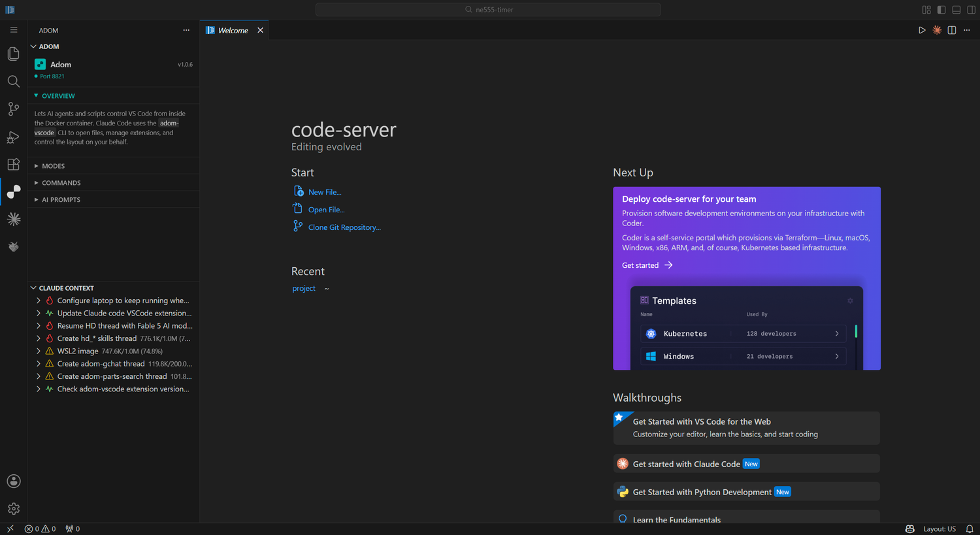Viewport: 980px width, 535px height.
Task: Select Update Claude code VSCode extension thread
Action: point(114,313)
